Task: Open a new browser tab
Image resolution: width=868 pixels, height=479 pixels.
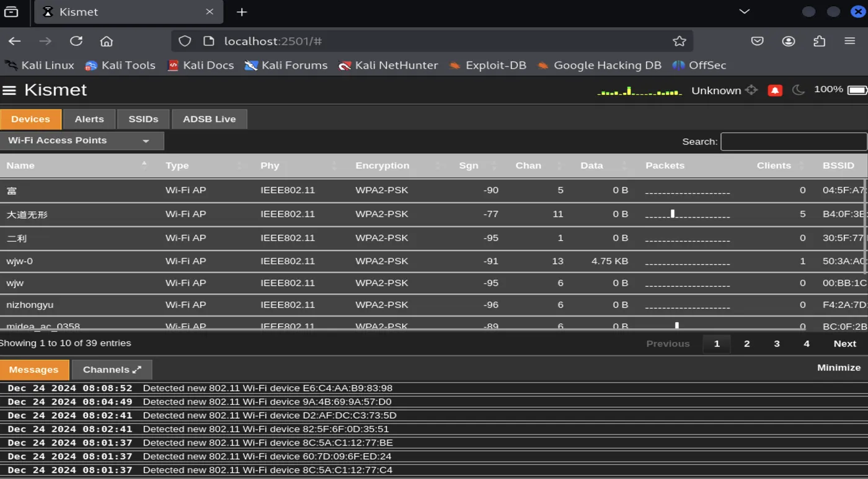Action: [x=242, y=12]
